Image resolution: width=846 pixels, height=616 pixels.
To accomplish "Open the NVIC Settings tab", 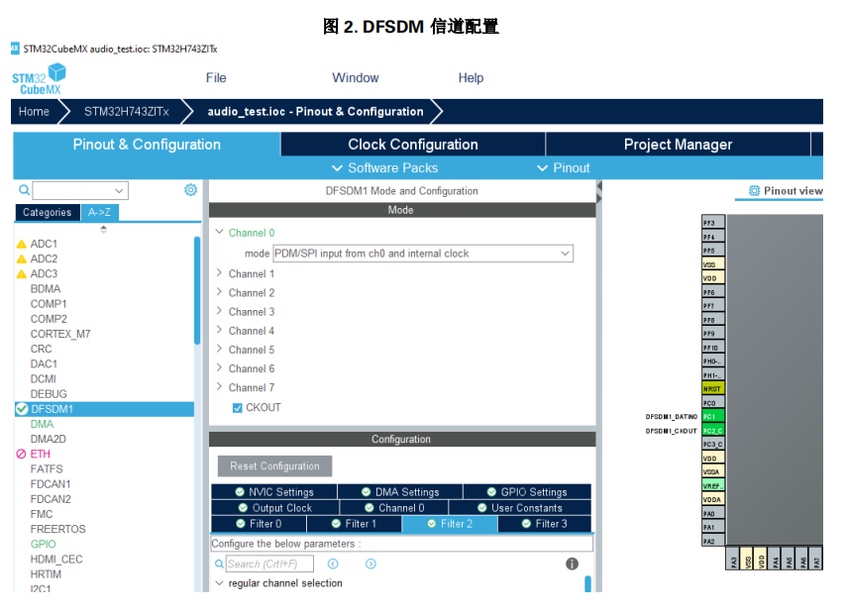I will (274, 492).
